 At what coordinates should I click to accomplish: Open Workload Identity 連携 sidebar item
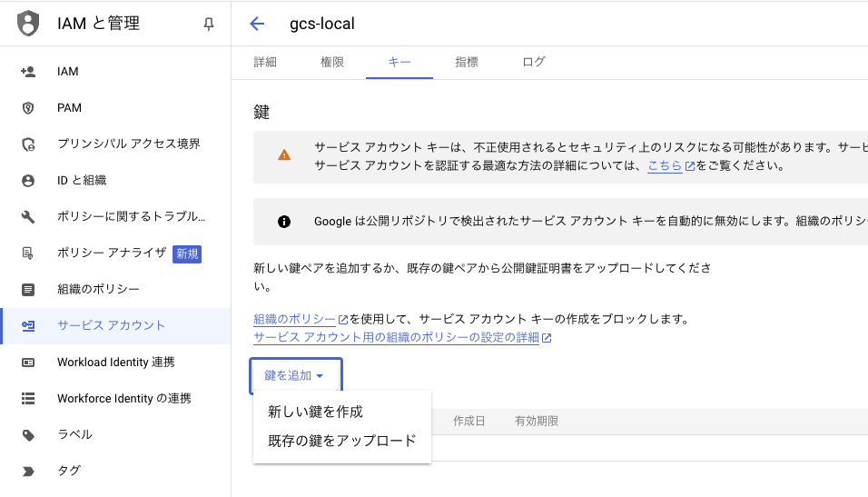point(115,363)
